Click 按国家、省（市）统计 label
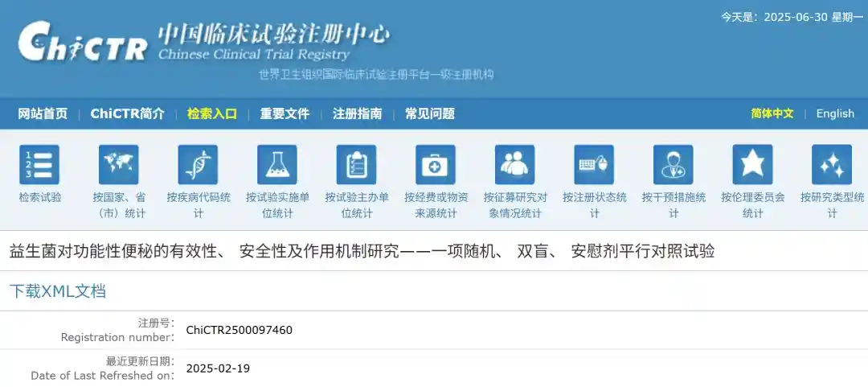 point(120,205)
